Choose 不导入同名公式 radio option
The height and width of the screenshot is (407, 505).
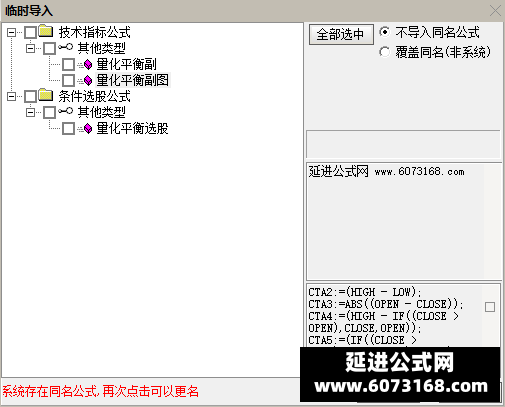click(384, 32)
